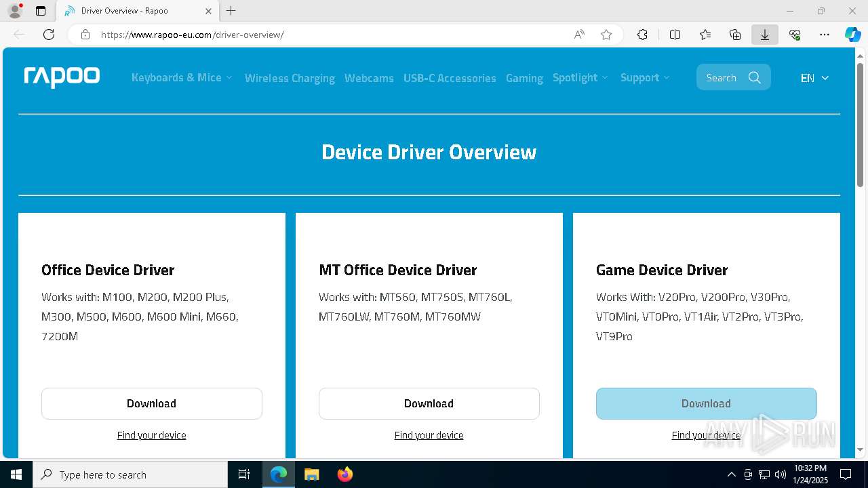This screenshot has width=868, height=488.
Task: Download the Office Device Driver
Action: point(152,403)
